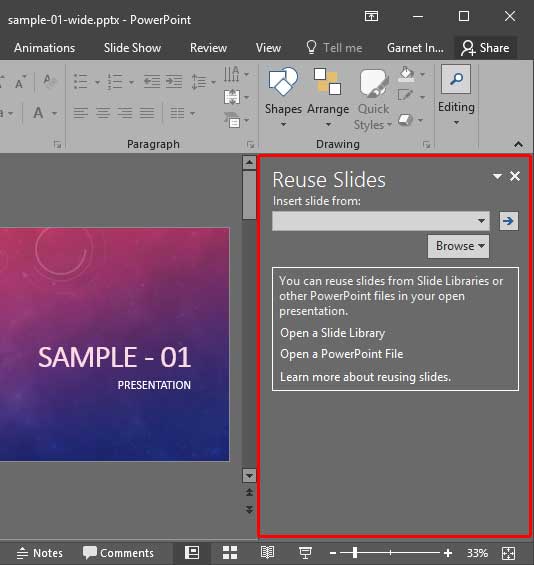Select Normal view in status bar

click(192, 552)
